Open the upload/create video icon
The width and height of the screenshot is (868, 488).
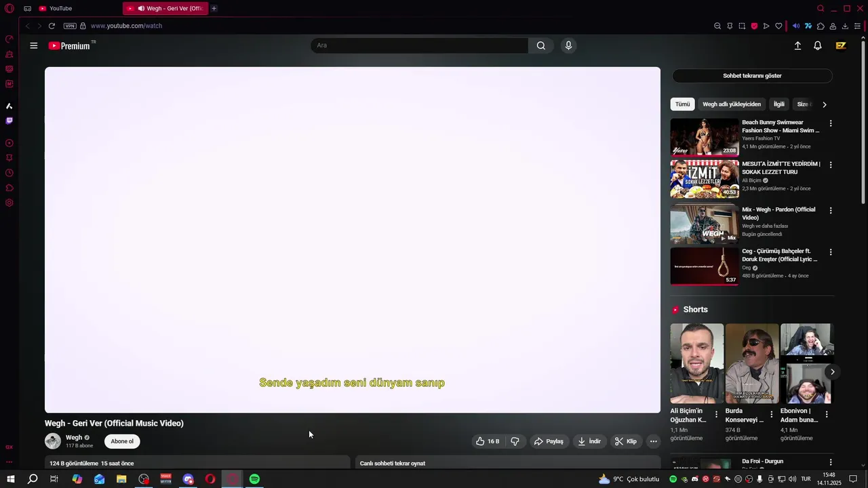(797, 45)
